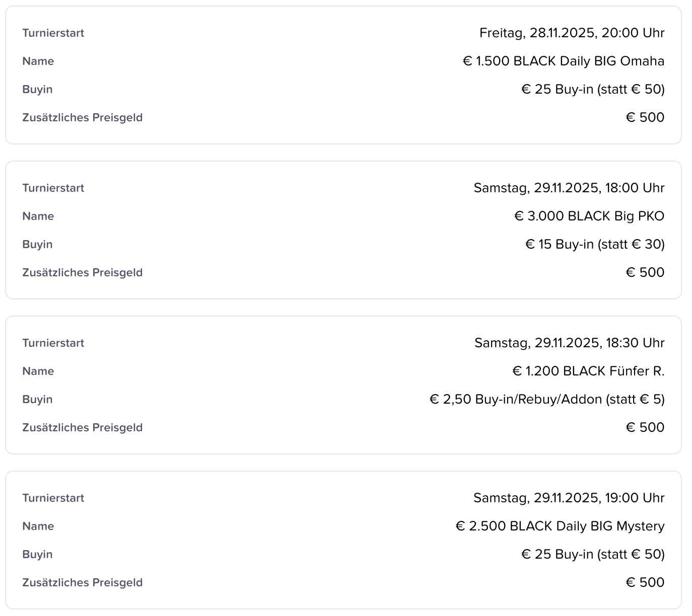Select the Samstag 29.11.2025 18:00 Uhr start time
Viewport: 692px width, 616px height.
(569, 188)
